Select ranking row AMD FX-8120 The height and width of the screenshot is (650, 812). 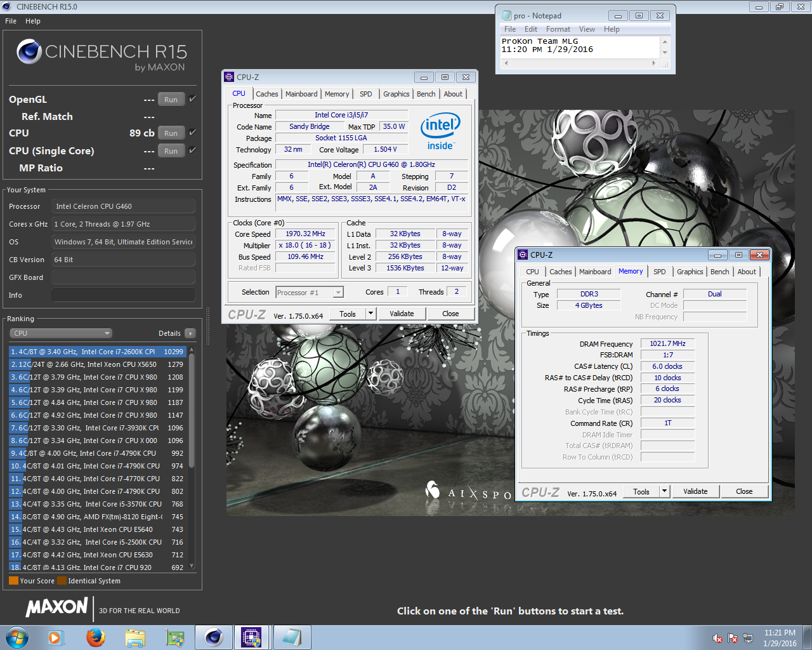click(x=98, y=517)
